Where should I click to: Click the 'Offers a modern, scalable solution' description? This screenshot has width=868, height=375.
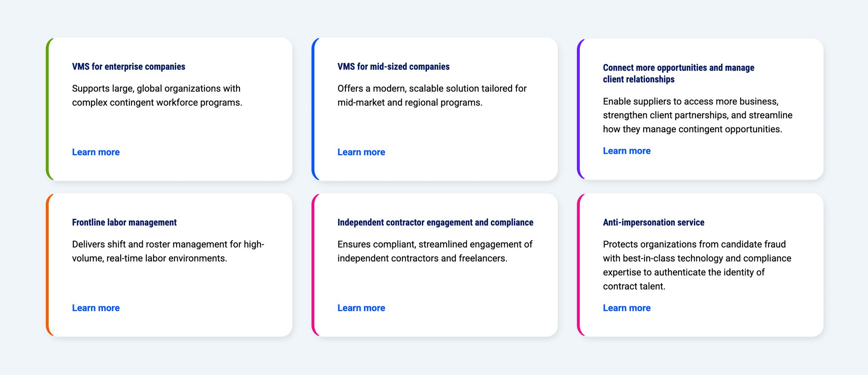(x=431, y=95)
